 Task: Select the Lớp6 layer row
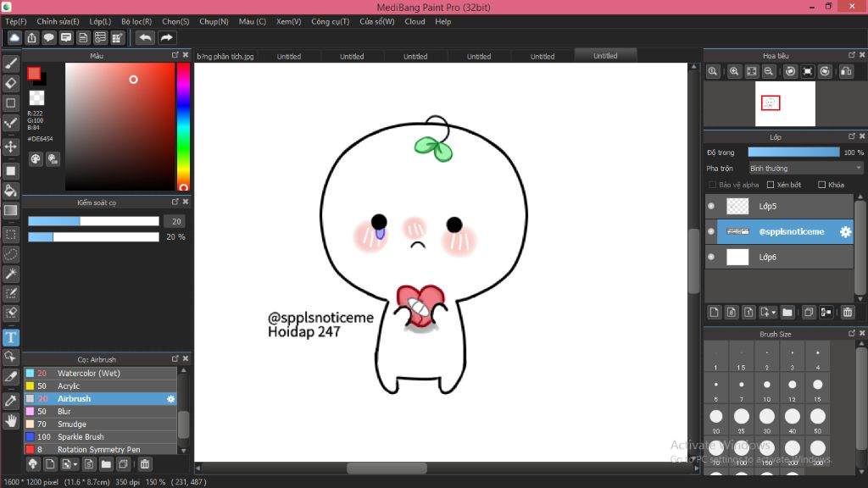[780, 257]
